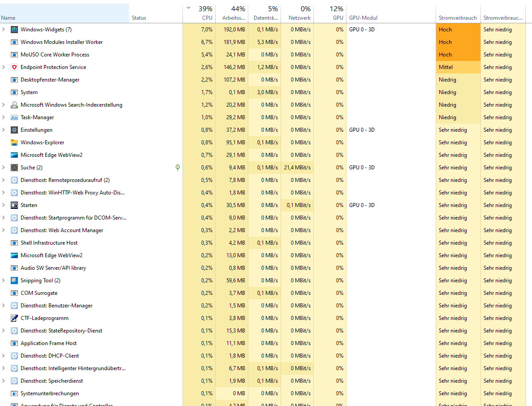Click the Windows-Explorer folder icon
This screenshot has width=532, height=406.
[14, 143]
